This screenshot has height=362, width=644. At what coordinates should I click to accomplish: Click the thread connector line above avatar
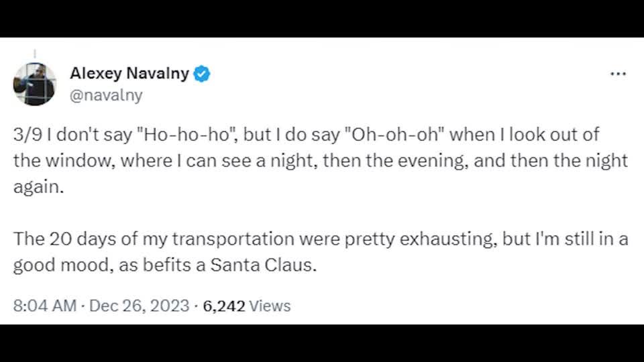[35, 54]
